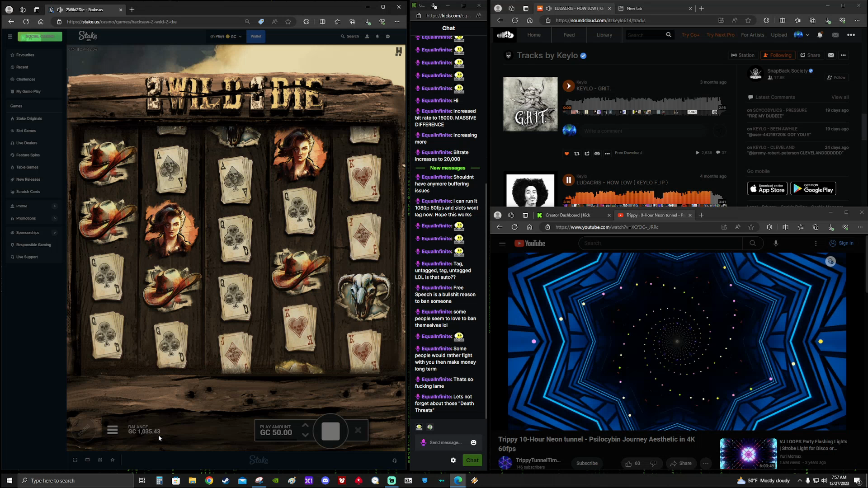Open the VJ LOOPS Party Flashing Lights thumbnail
The width and height of the screenshot is (868, 488).
[748, 454]
